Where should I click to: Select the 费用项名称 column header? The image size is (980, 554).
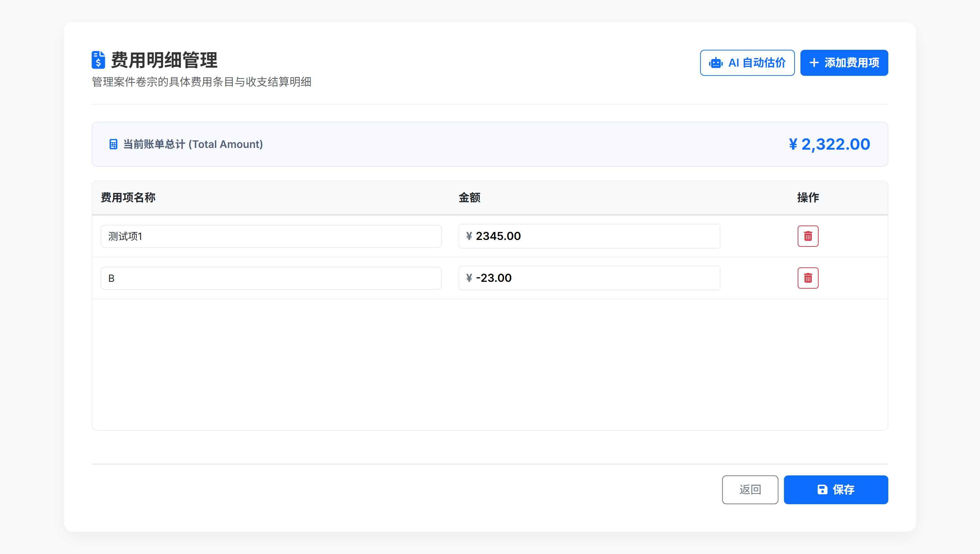point(128,197)
